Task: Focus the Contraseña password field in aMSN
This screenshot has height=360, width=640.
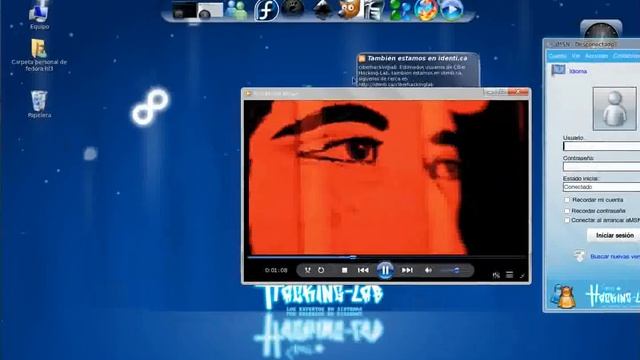Action: pos(602,167)
